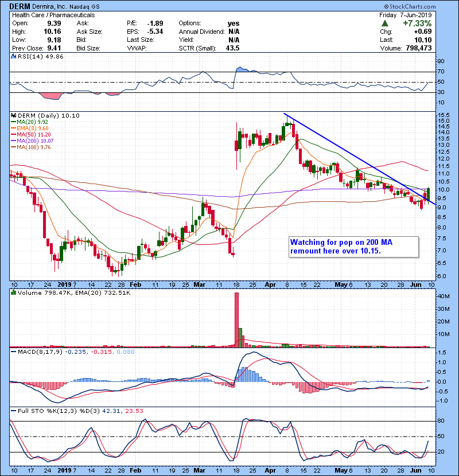This screenshot has height=476, width=459.
Task: Click the Full STO legend line marker
Action: coord(13,411)
